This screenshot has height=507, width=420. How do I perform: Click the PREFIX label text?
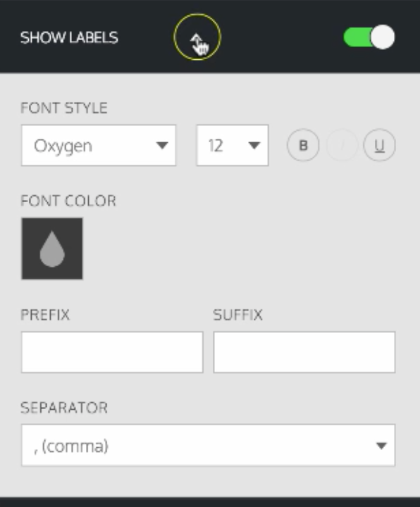[45, 315]
